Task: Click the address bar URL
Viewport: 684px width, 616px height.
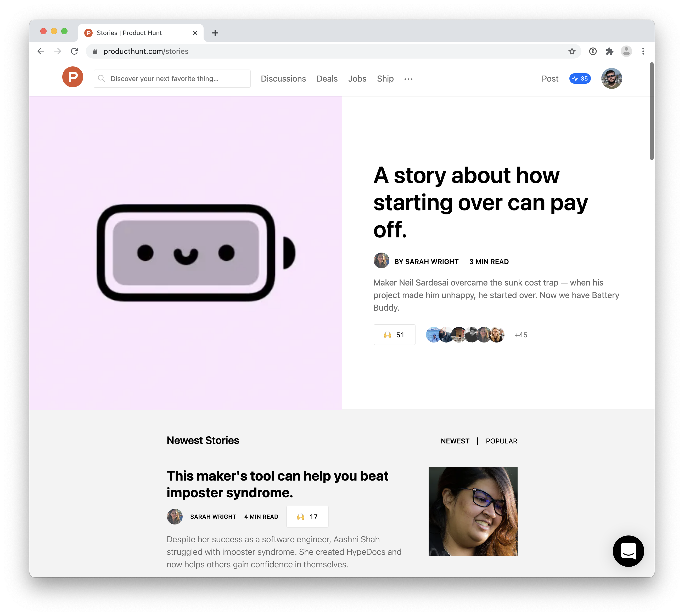Action: coord(146,51)
